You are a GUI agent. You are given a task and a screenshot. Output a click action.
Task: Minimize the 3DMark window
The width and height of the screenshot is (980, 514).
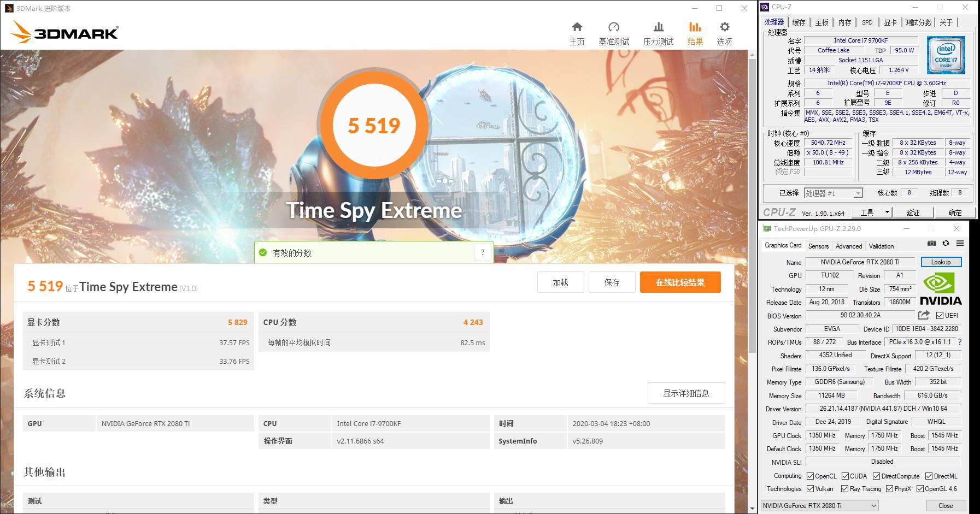click(x=695, y=8)
